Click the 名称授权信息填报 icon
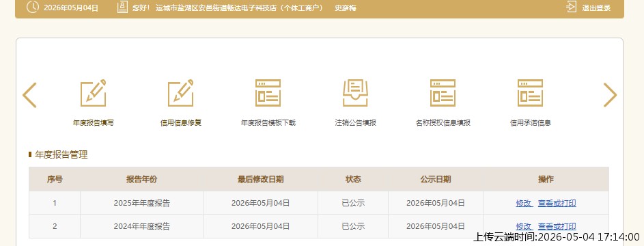The image size is (644, 246). (x=443, y=93)
